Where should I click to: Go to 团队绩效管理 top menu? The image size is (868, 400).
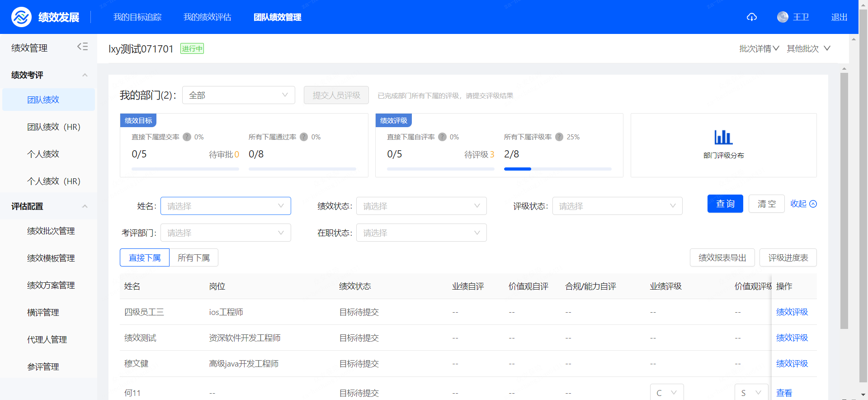278,17
